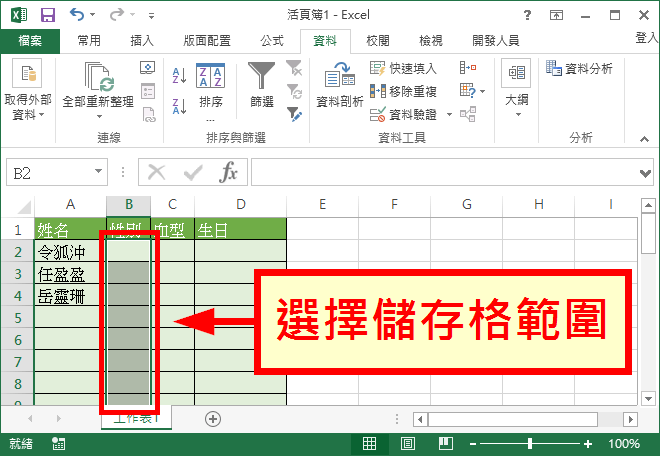
Task: Click the Edit Links icon
Action: pos(148,114)
